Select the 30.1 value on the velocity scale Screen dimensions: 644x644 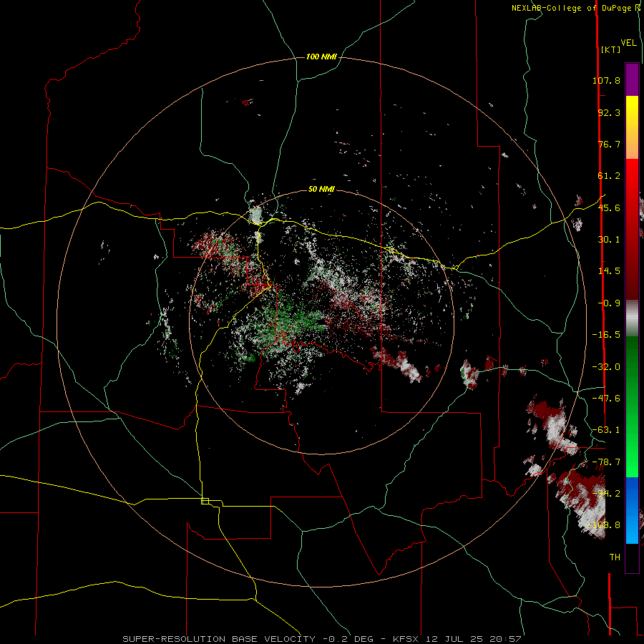coord(609,240)
